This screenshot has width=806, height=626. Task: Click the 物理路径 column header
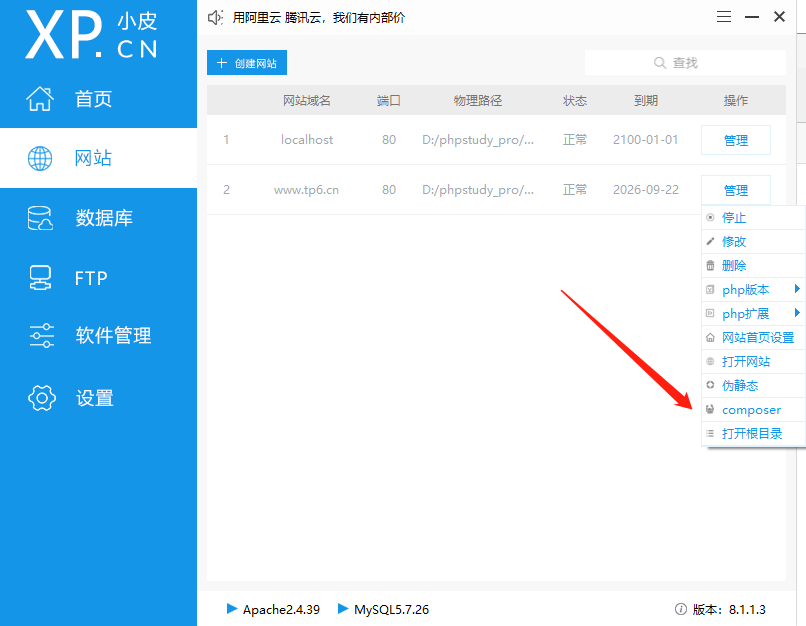point(478,100)
